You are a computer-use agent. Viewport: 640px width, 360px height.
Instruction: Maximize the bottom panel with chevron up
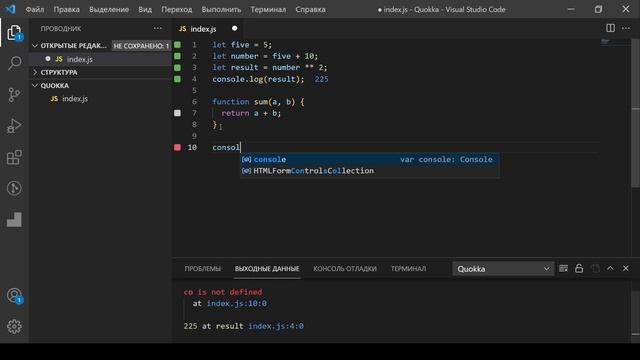pos(610,268)
